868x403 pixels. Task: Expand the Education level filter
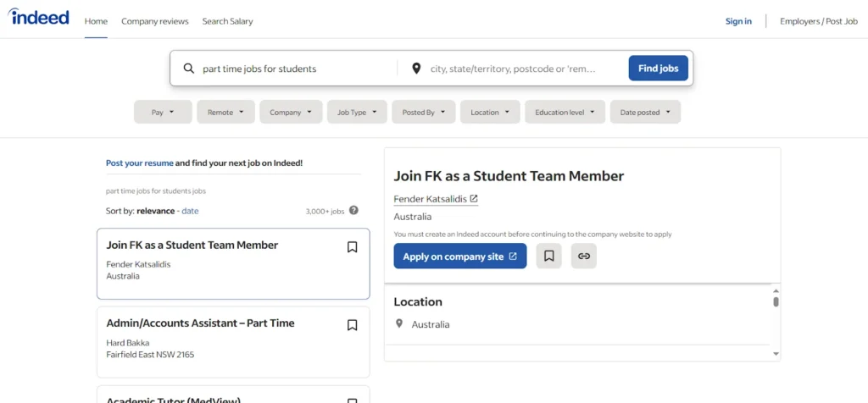[x=565, y=112]
